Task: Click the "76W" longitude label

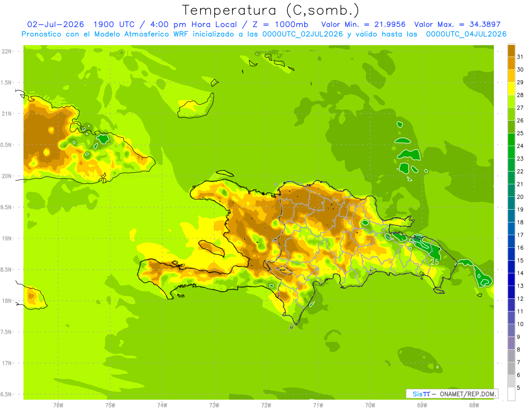Action: (x=58, y=405)
